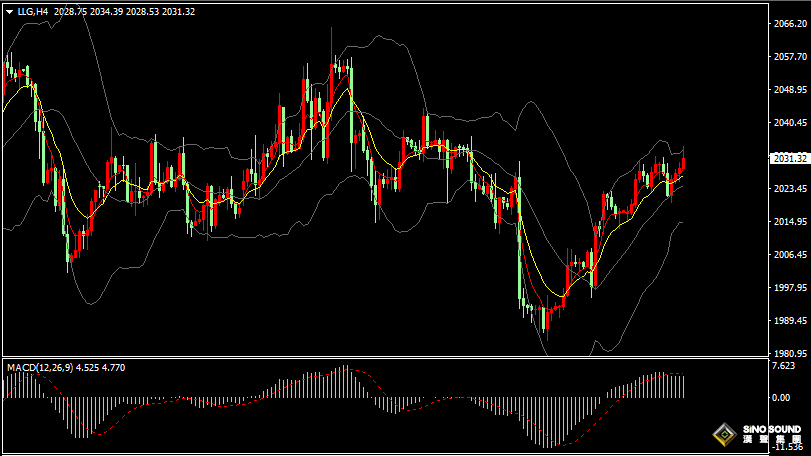
Task: Click the separator between chart and MACD panel
Action: (x=380, y=358)
